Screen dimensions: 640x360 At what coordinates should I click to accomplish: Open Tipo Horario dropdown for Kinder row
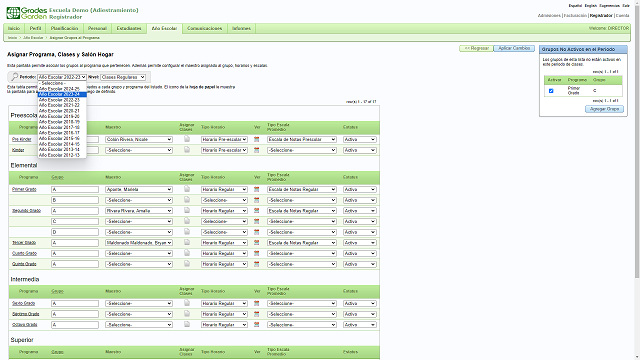[224, 150]
